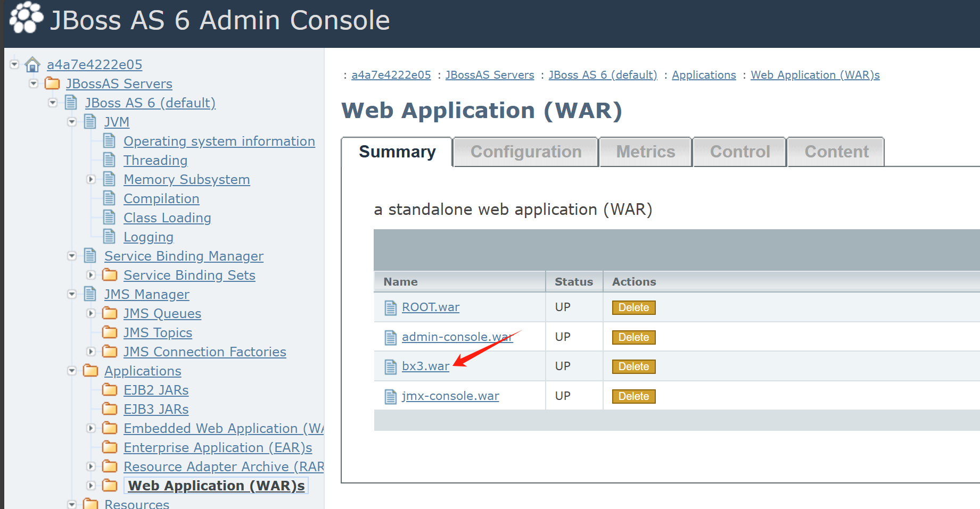Open the Content tab
980x509 pixels.
[836, 152]
